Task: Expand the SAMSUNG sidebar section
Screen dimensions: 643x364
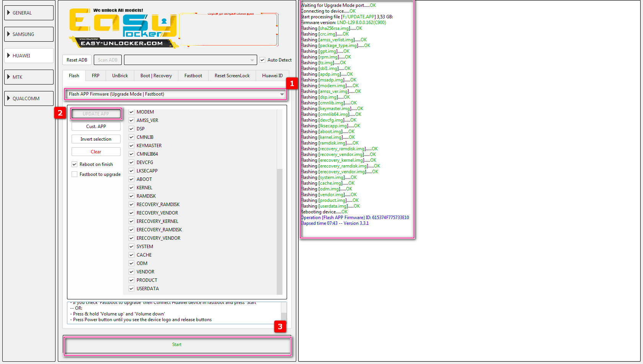Action: click(29, 34)
